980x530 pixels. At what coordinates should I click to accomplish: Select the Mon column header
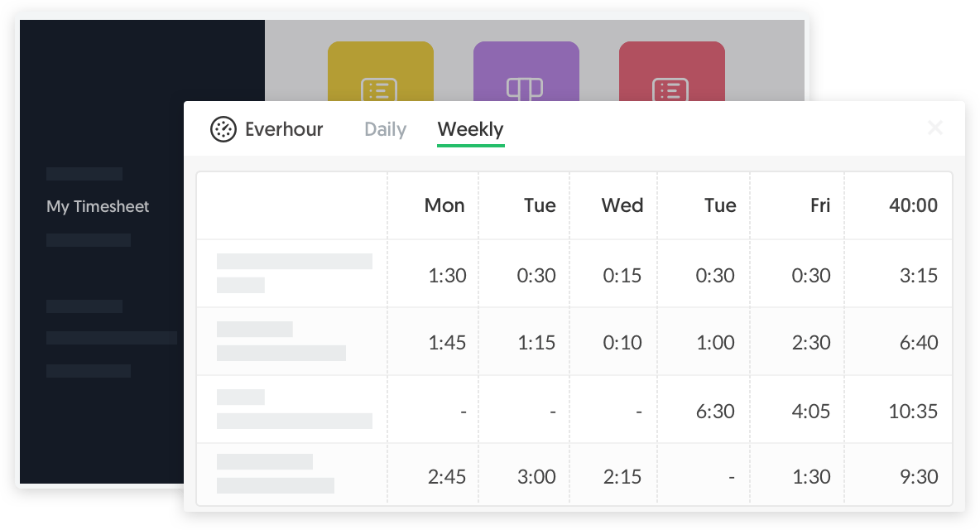coord(444,205)
